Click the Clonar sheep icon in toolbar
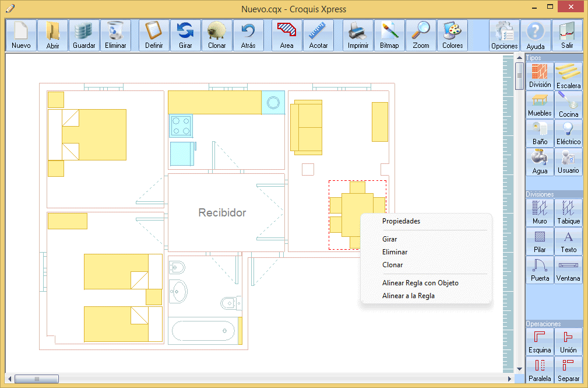Viewport: 588px width, 388px height. 217,36
